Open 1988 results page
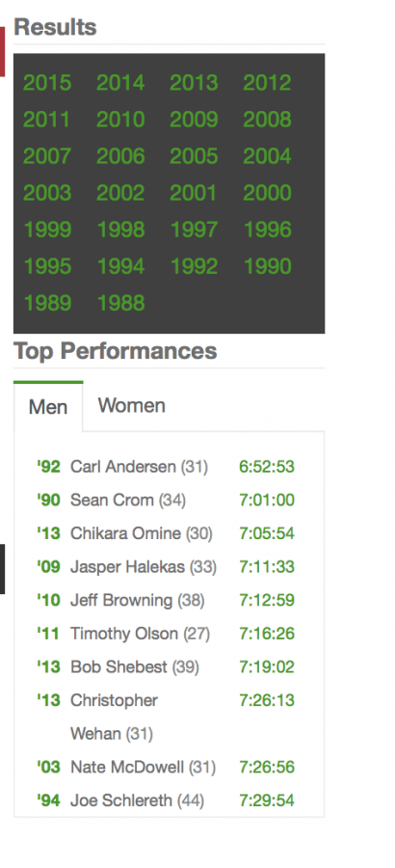395x868 pixels. [x=120, y=303]
